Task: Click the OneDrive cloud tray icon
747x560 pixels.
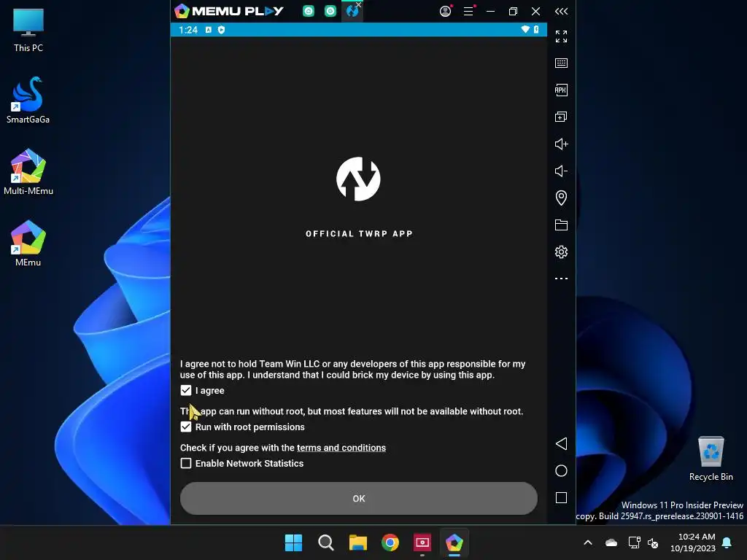Action: pyautogui.click(x=611, y=542)
